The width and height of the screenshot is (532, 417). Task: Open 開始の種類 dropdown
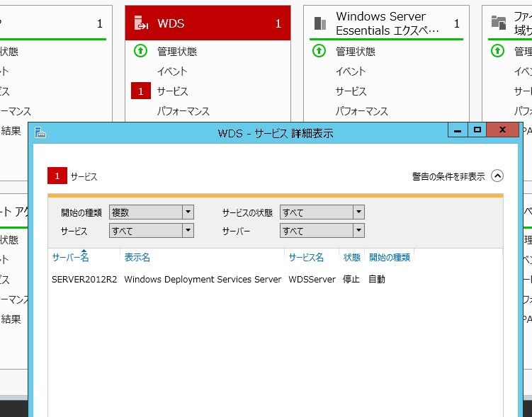[x=152, y=212]
